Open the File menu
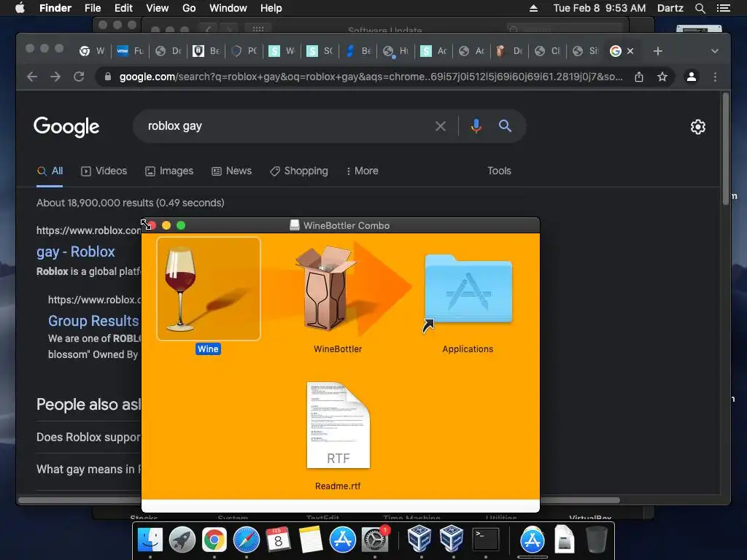Viewport: 747px width, 560px height. click(93, 8)
